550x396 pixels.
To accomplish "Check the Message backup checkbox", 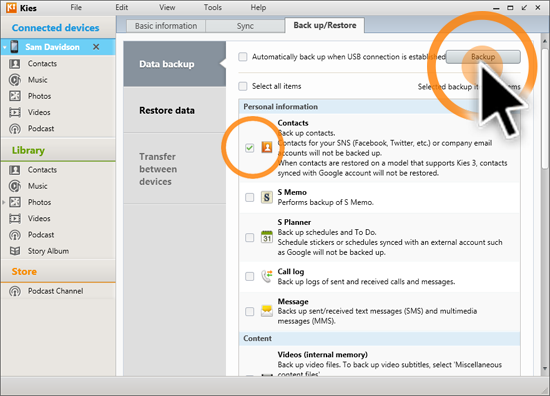I will coord(249,311).
